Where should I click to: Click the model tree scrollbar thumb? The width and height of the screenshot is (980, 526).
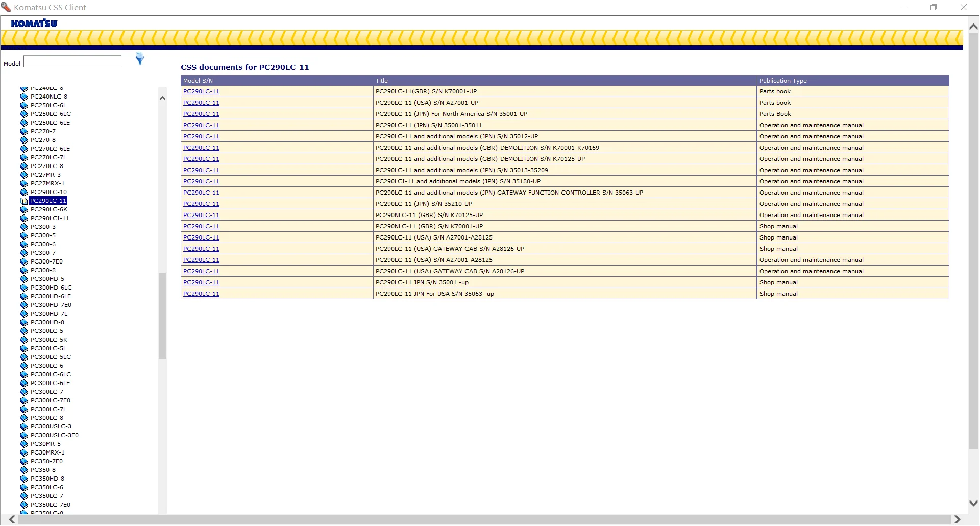point(162,316)
